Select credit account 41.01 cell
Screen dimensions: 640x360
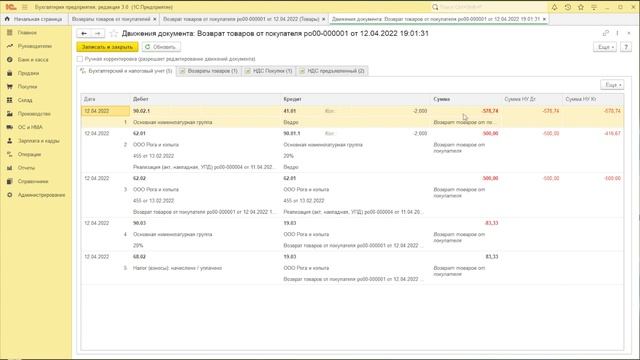coord(289,111)
